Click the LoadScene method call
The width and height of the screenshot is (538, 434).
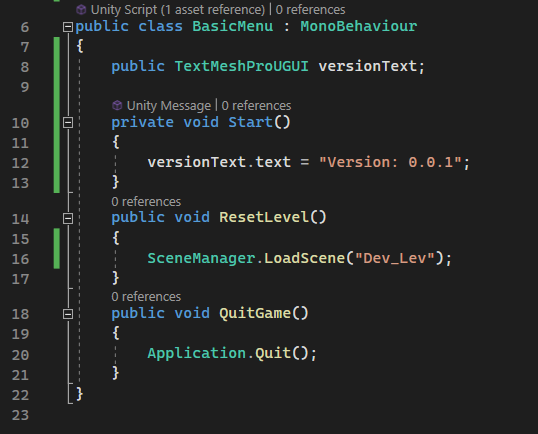pos(304,258)
